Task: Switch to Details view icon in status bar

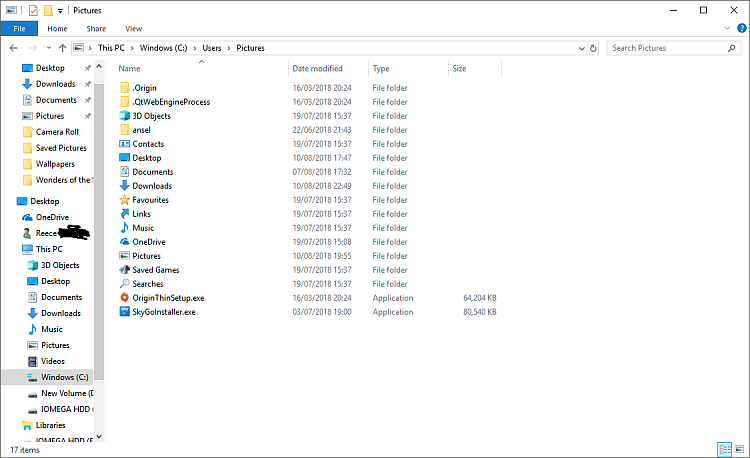Action: click(x=725, y=449)
